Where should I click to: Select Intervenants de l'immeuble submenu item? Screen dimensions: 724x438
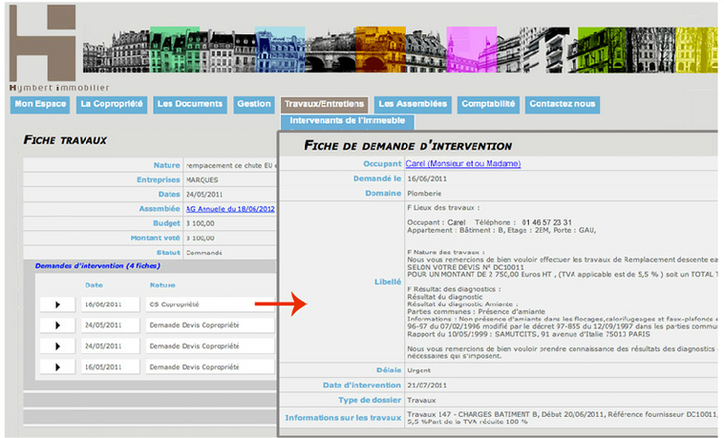[x=347, y=121]
